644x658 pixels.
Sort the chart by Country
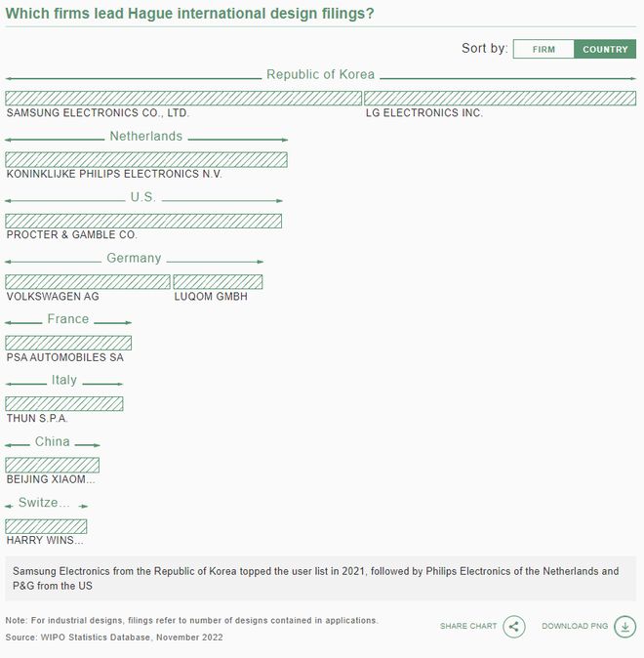point(605,49)
